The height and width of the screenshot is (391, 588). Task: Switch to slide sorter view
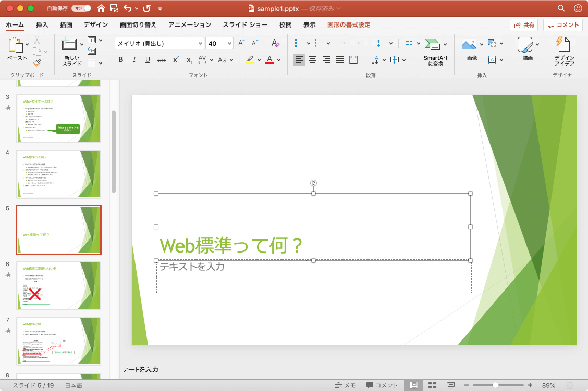click(x=432, y=385)
